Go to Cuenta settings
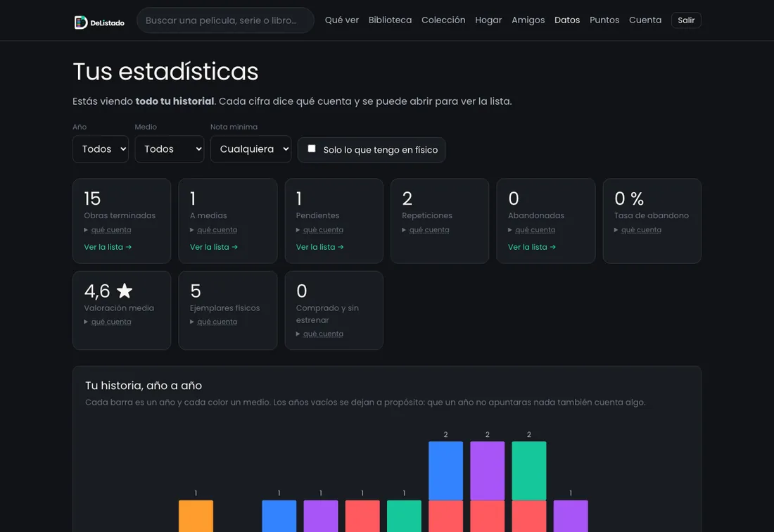The height and width of the screenshot is (532, 774). [645, 20]
